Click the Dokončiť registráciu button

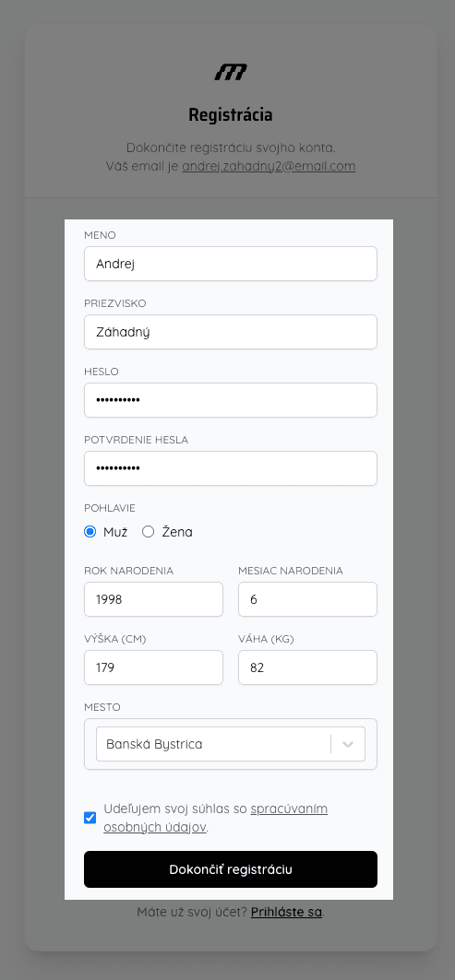tap(231, 869)
